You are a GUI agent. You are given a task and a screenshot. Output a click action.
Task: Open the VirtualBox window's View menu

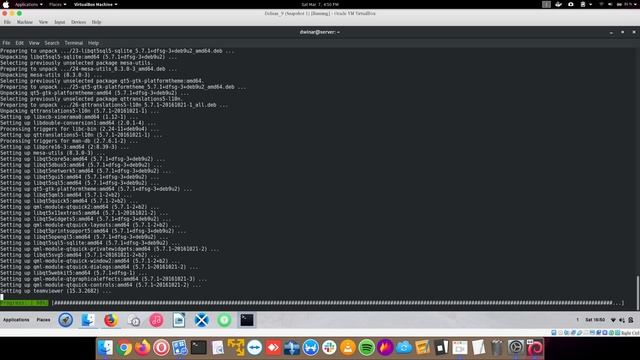[x=43, y=22]
